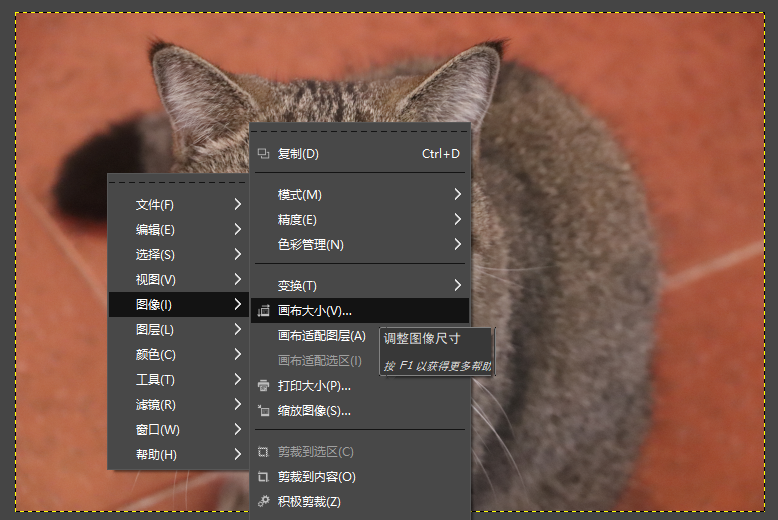Image resolution: width=778 pixels, height=520 pixels.
Task: Open the 滤镜(R) menu
Action: pyautogui.click(x=155, y=405)
